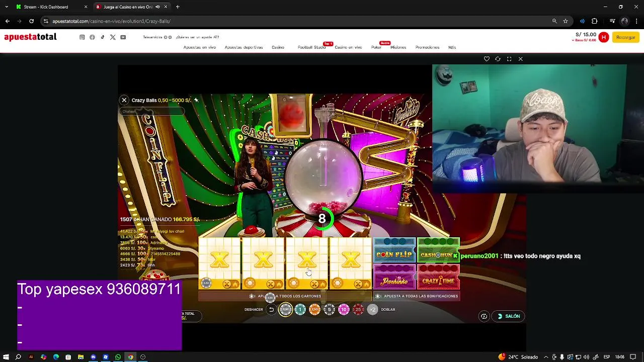Screen dimensions: 644x362
Task: Reload the game with refresh icon
Action: pos(498,59)
